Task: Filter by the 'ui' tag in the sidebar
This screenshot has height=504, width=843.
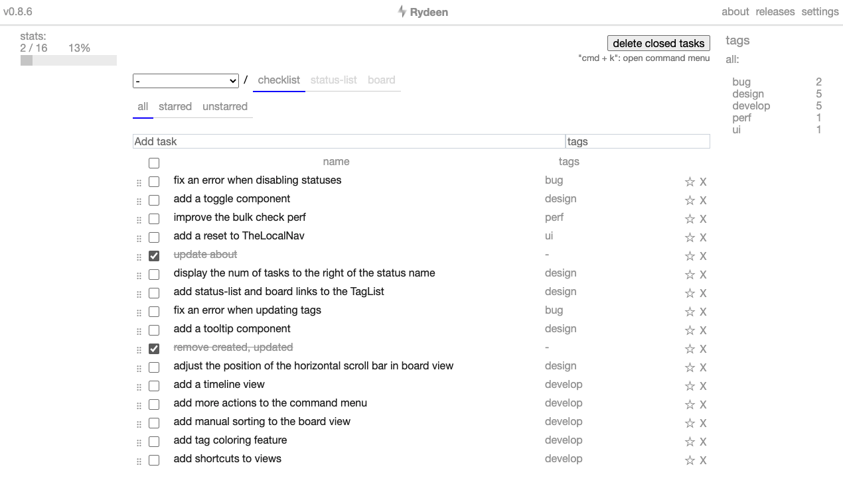Action: (736, 130)
